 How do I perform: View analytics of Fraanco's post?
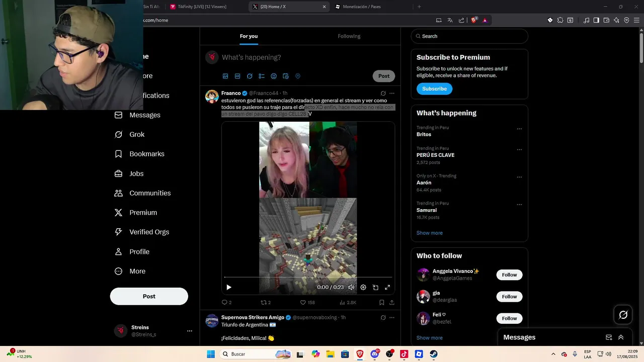point(348,303)
